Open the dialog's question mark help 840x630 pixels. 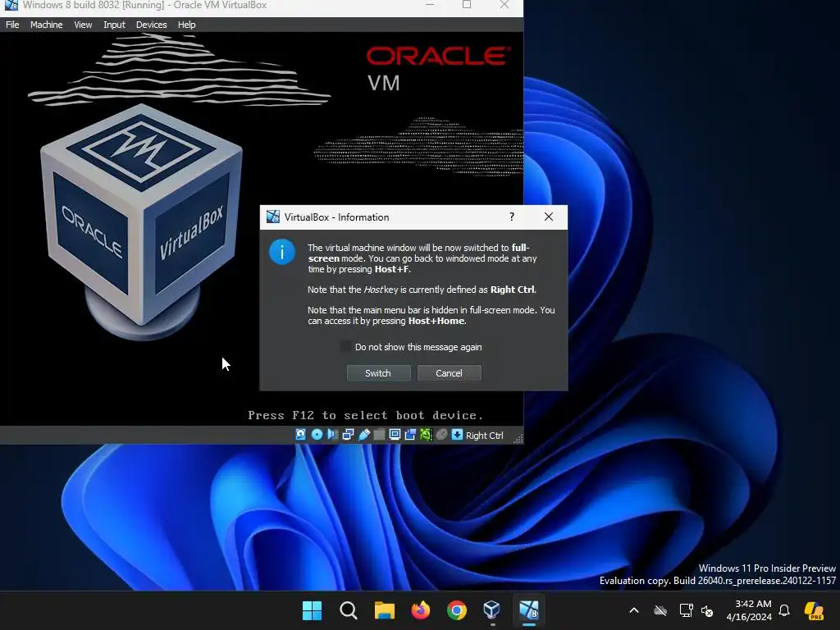(x=512, y=217)
